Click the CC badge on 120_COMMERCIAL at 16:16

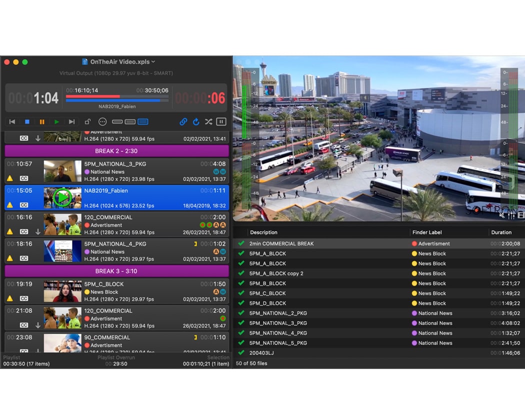(24, 231)
